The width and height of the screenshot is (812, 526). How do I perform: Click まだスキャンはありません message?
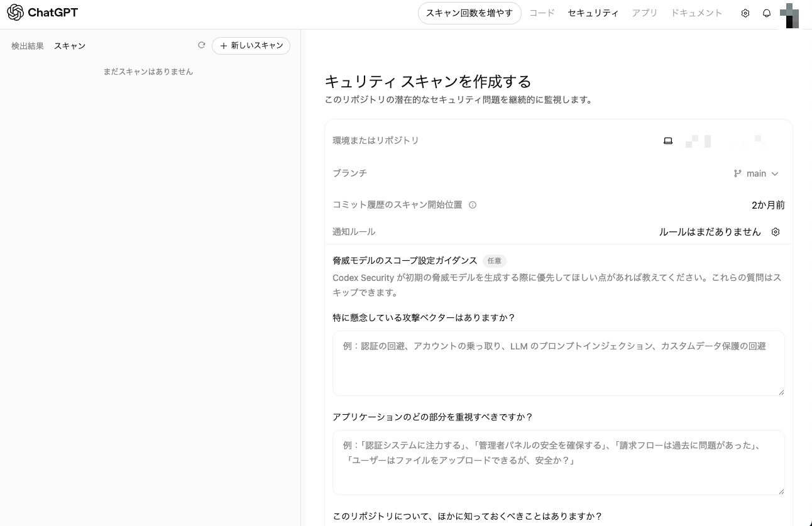point(148,72)
